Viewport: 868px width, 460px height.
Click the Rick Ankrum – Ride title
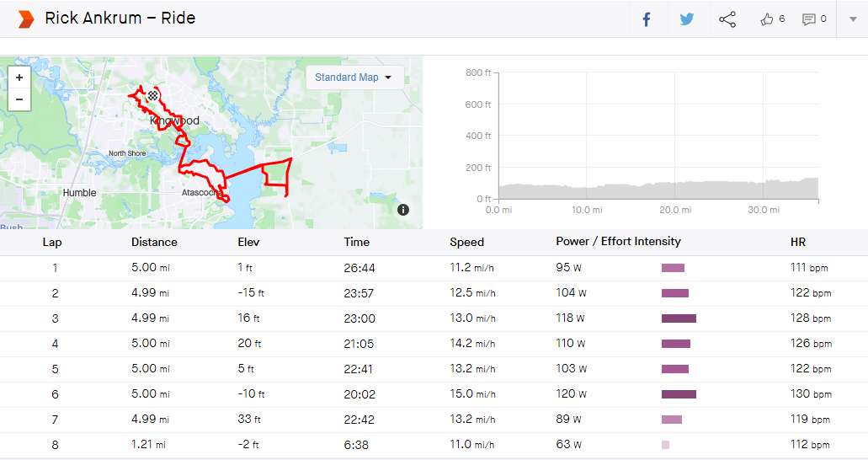(x=120, y=19)
